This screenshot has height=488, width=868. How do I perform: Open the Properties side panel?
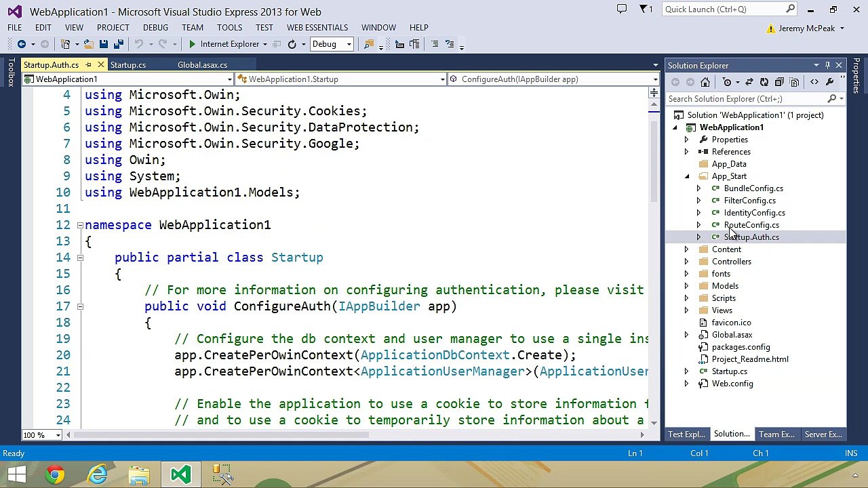[x=857, y=76]
